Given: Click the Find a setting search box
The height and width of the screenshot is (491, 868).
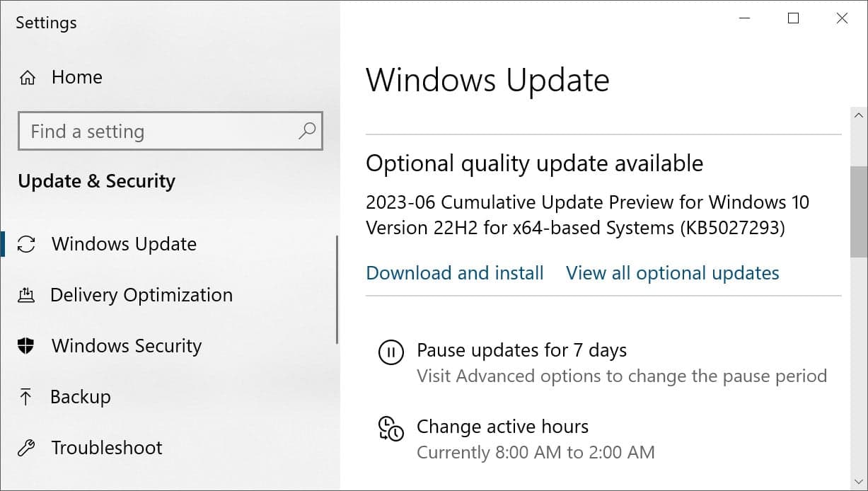Looking at the screenshot, I should [x=141, y=131].
